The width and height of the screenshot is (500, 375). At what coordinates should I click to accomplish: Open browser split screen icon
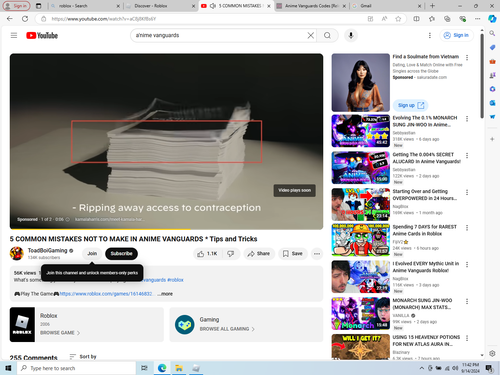(x=416, y=19)
